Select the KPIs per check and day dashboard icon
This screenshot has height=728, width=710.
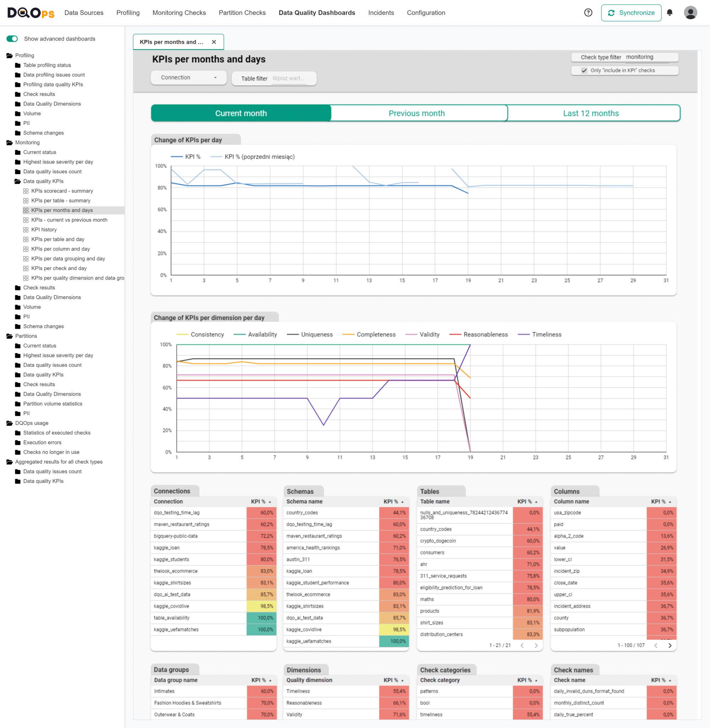[x=26, y=268]
